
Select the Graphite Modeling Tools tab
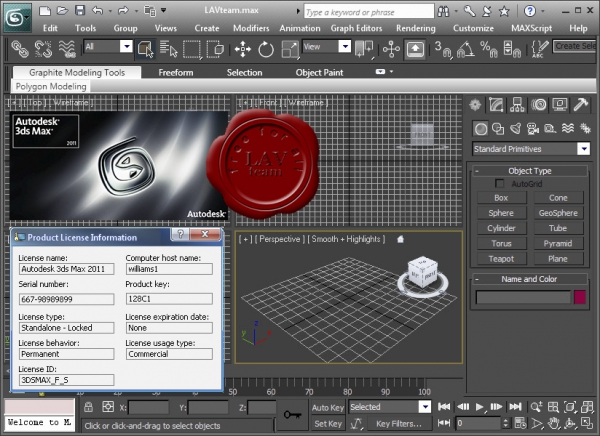coord(77,72)
